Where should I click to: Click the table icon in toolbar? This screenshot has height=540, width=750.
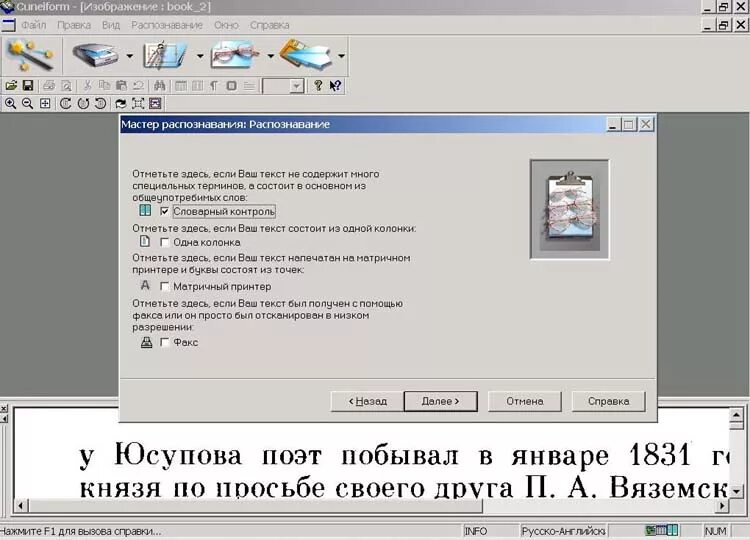click(x=180, y=86)
